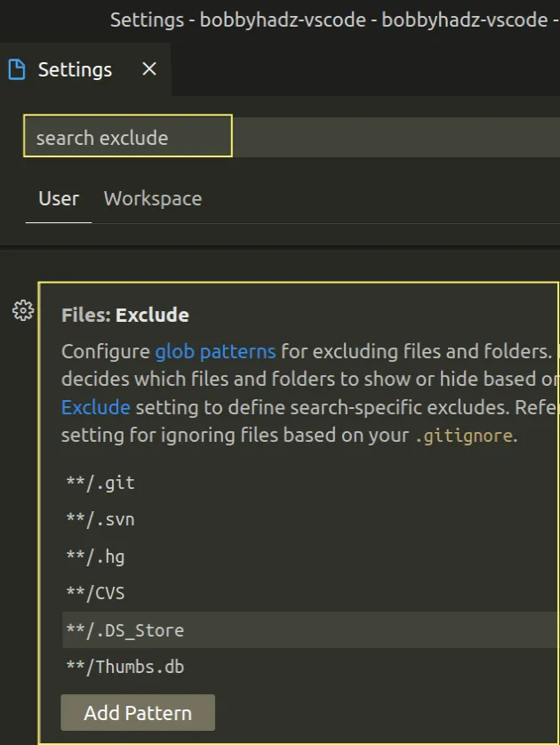Viewport: 560px width, 745px height.
Task: Select the **/.svn exclude pattern
Action: pyautogui.click(x=100, y=519)
